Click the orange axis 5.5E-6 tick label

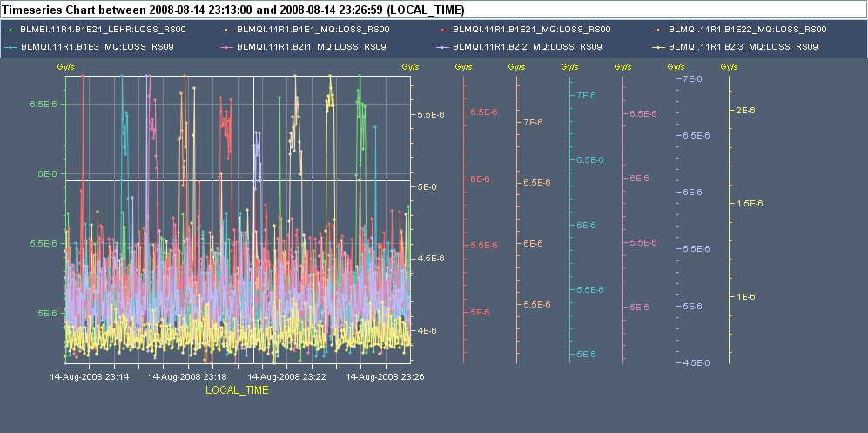pos(537,305)
